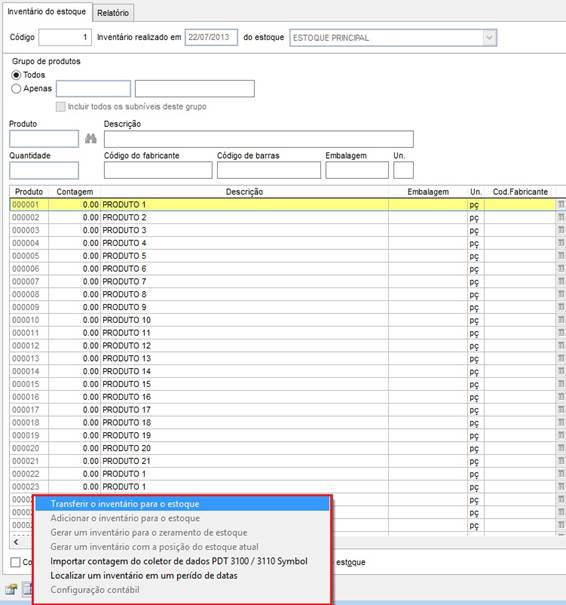Click the Embalagem column header
Image resolution: width=566 pixels, height=605 pixels.
click(x=428, y=192)
